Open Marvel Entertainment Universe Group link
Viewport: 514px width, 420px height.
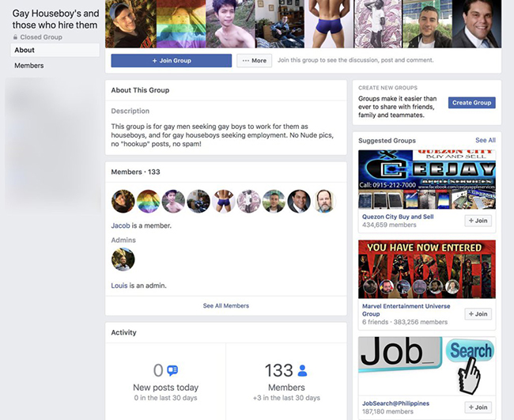tap(406, 310)
